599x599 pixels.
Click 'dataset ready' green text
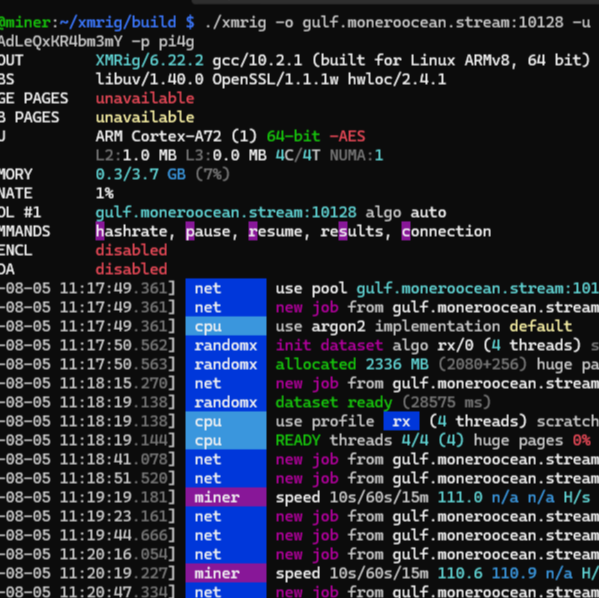[x=334, y=402]
